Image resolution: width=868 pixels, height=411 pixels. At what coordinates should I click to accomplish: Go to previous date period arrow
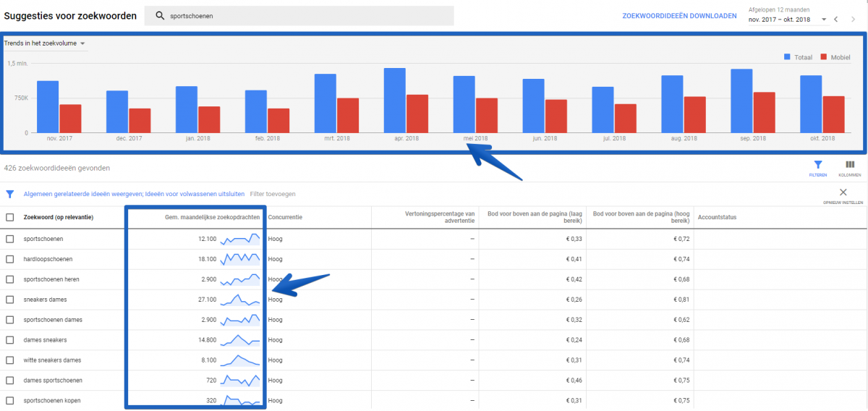coord(835,20)
